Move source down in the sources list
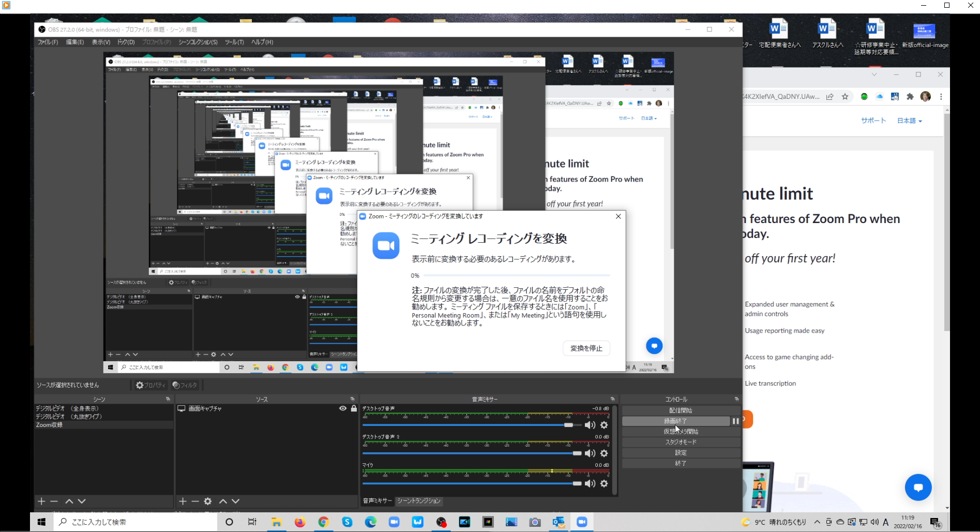This screenshot has height=532, width=980. tap(235, 501)
